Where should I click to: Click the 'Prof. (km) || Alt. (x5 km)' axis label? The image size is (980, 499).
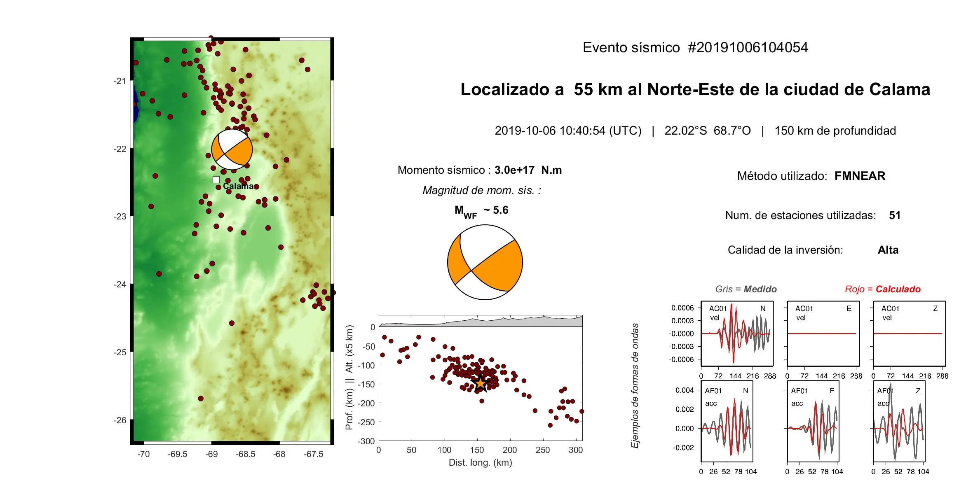(349, 378)
